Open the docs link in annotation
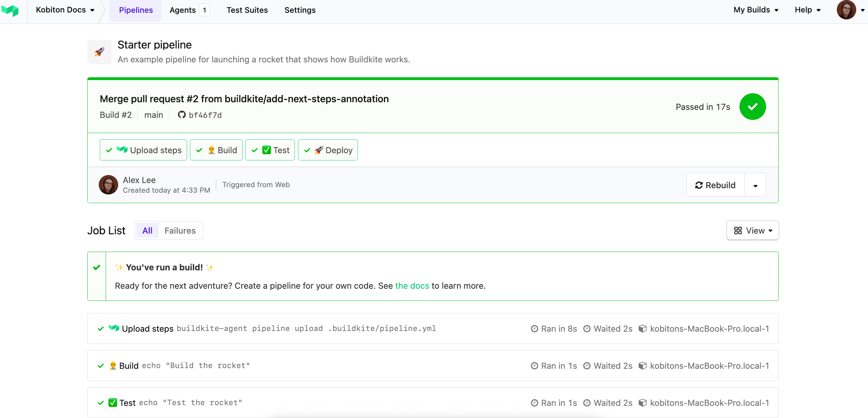Screen dimensions: 868x418 (x=412, y=286)
